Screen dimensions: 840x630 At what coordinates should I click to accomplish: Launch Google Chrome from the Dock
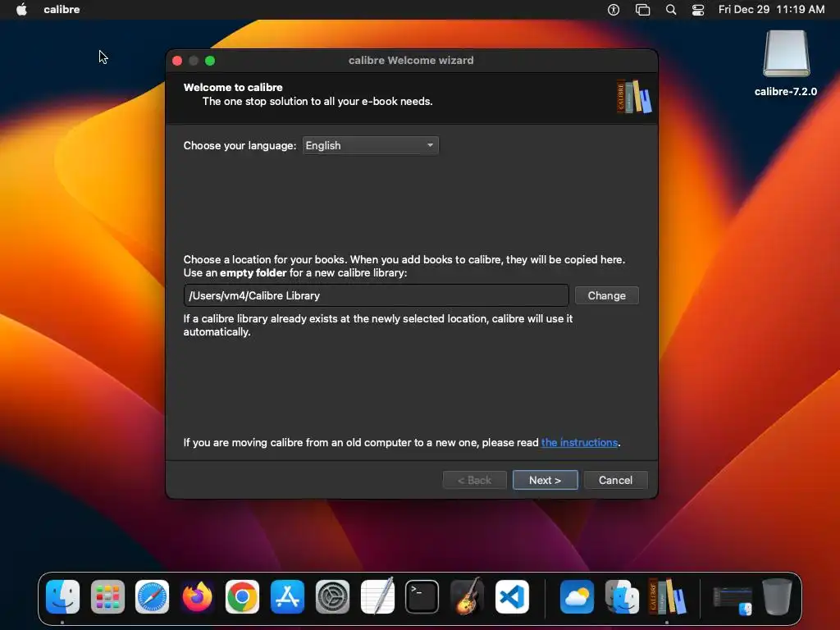pyautogui.click(x=242, y=597)
